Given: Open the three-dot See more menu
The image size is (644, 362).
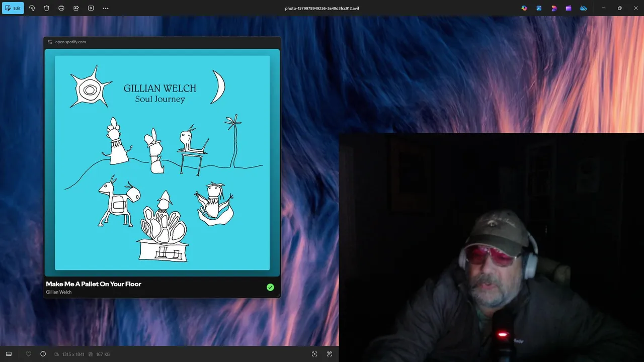Looking at the screenshot, I should point(106,8).
